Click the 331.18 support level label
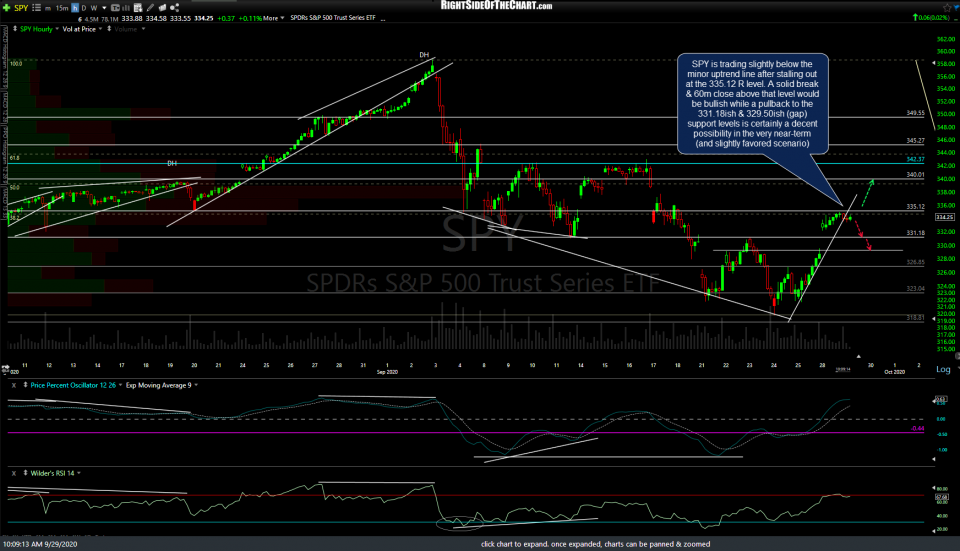The height and width of the screenshot is (551, 960). 915,233
